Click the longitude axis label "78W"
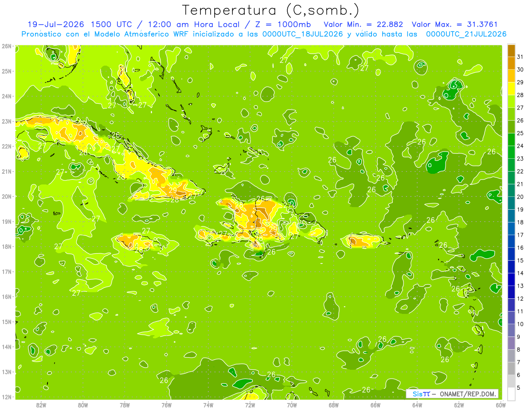 (x=125, y=405)
